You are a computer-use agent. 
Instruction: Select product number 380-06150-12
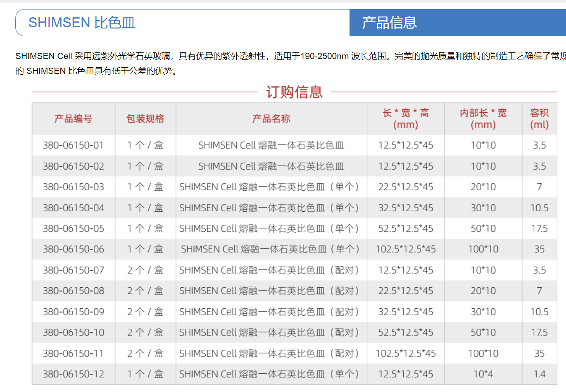coord(73,374)
